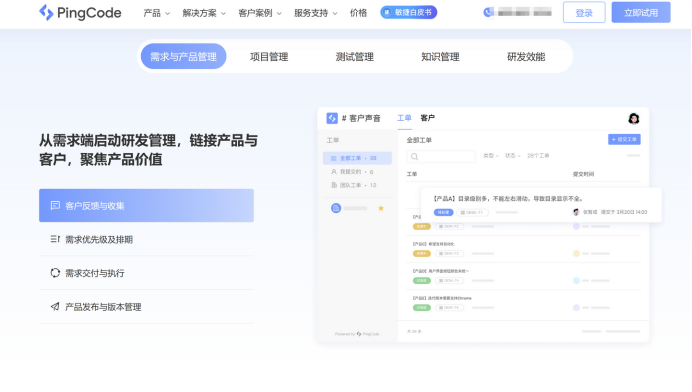Viewport: 692px width, 392px height.
Task: Select the 需求与产品管理 tab
Action: click(x=183, y=57)
